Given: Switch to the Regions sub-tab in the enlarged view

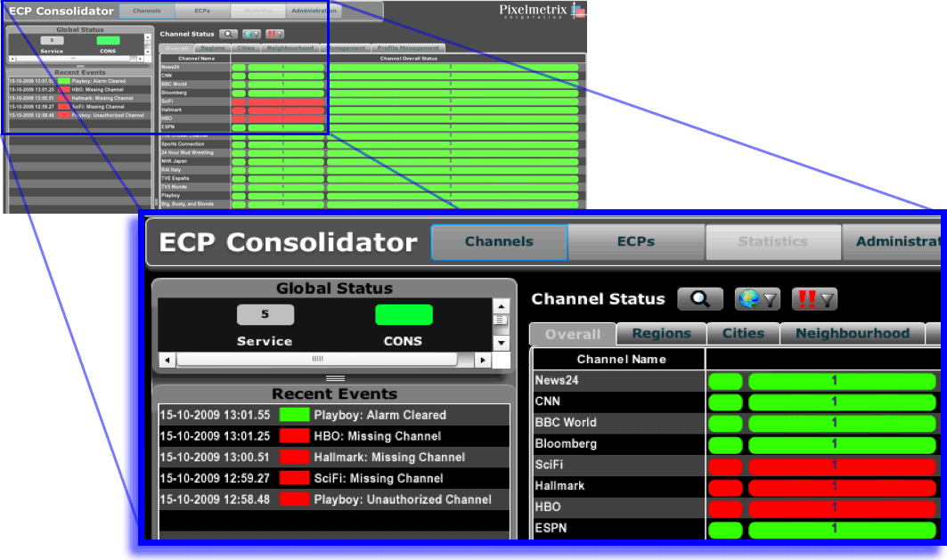Looking at the screenshot, I should point(661,334).
